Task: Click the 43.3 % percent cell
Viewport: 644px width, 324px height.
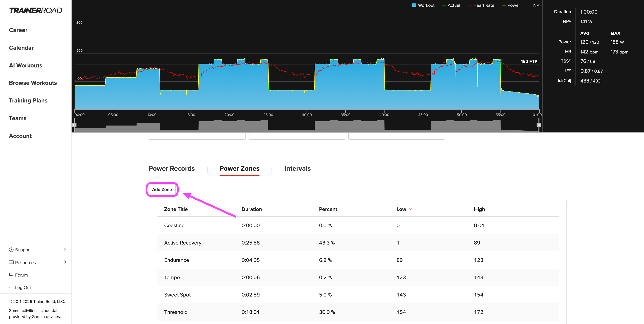Action: point(327,243)
